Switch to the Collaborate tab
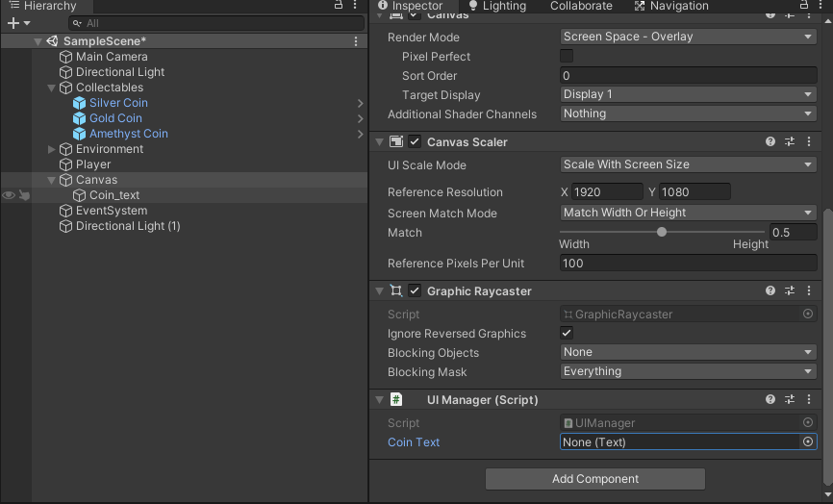Viewport: 833px width, 504px height. 581,6
